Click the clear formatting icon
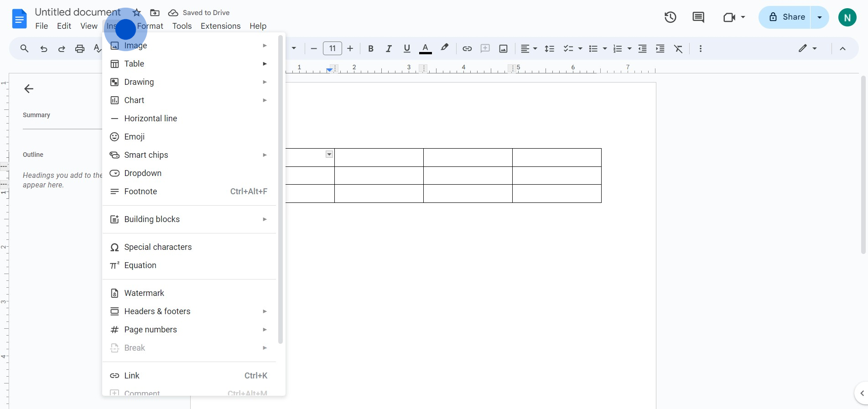Screen dimensions: 868x409 tap(678, 49)
